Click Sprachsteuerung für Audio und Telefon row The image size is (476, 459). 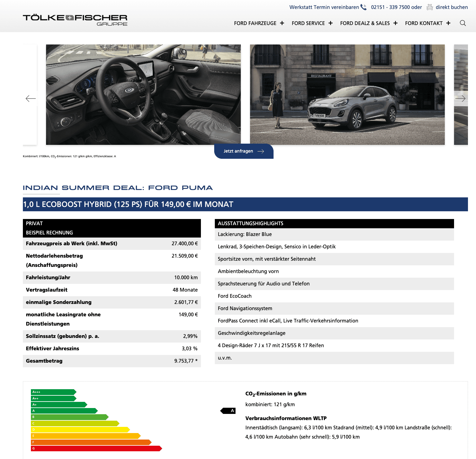tap(334, 284)
